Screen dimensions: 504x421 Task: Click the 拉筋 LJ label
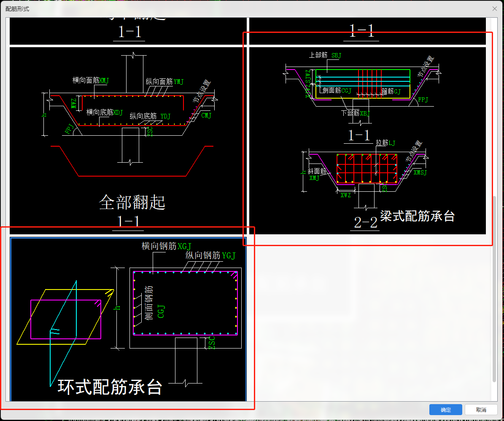[x=385, y=142]
